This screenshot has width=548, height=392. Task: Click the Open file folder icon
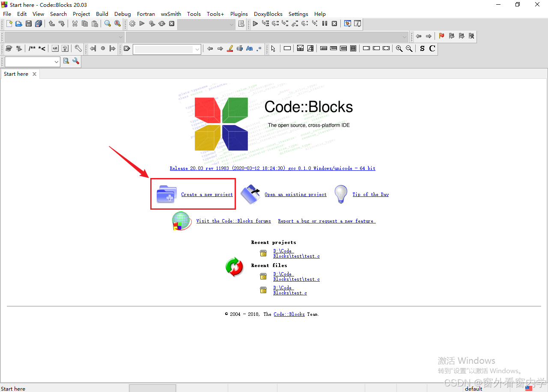[x=19, y=24]
